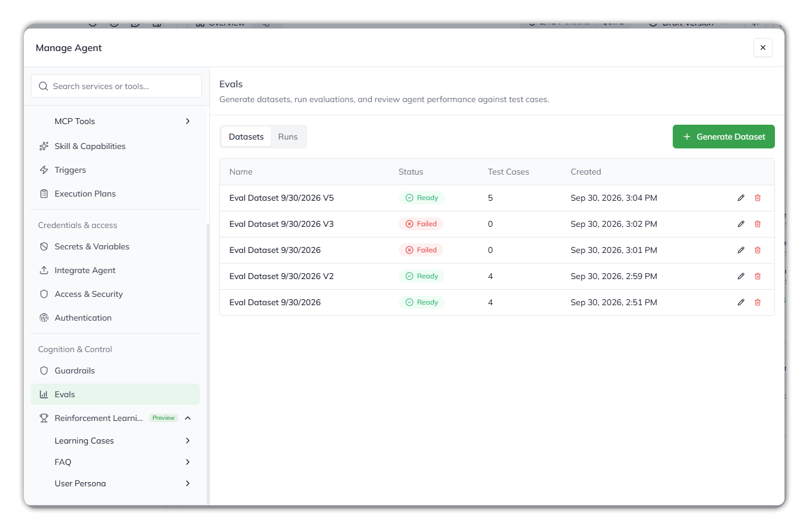Delete Eval Dataset 9/30/2026 V3 trash icon
Viewport: 810px width, 532px height.
click(x=758, y=224)
